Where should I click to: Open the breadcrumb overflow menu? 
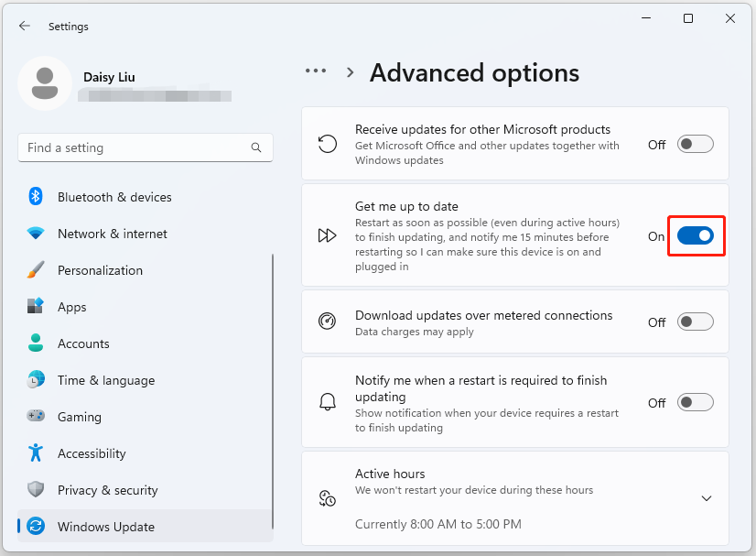(x=315, y=71)
